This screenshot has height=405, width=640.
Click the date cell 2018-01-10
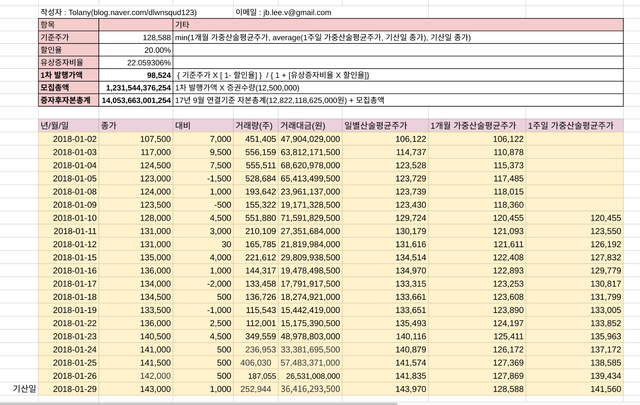69,218
